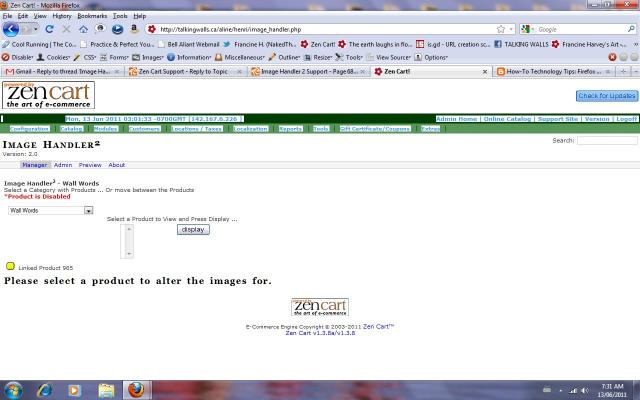Click the Zen Cart admin Search field

point(607,140)
